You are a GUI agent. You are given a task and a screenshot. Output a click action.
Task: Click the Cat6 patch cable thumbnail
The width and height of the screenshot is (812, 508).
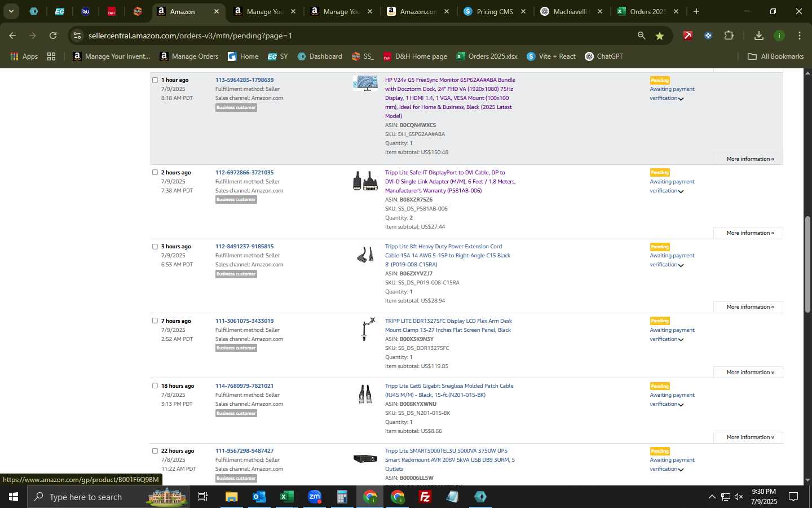point(365,394)
